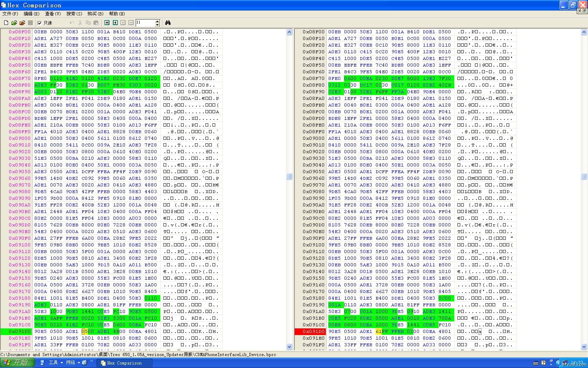Click right pane scrollbar thumb

(584, 177)
